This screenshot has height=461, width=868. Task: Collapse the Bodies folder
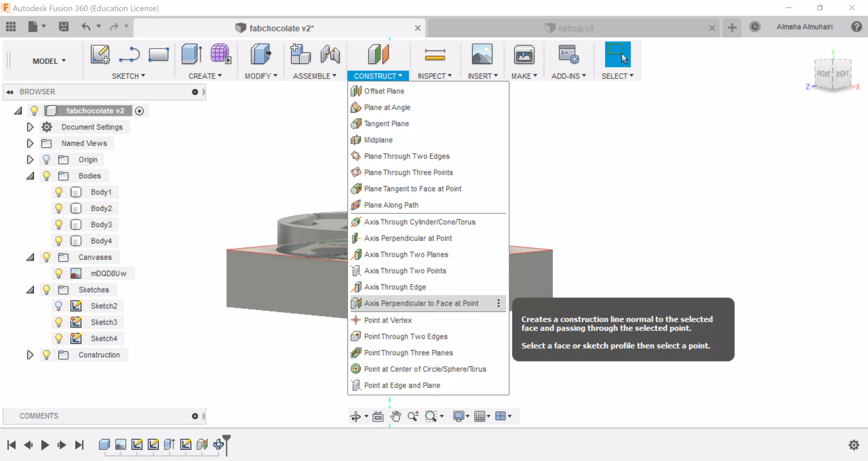click(30, 176)
